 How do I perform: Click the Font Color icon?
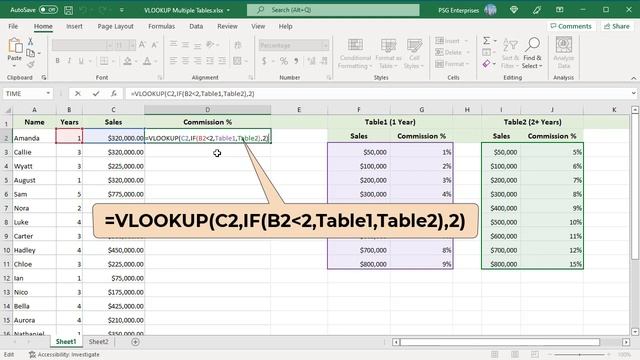pos(147,61)
